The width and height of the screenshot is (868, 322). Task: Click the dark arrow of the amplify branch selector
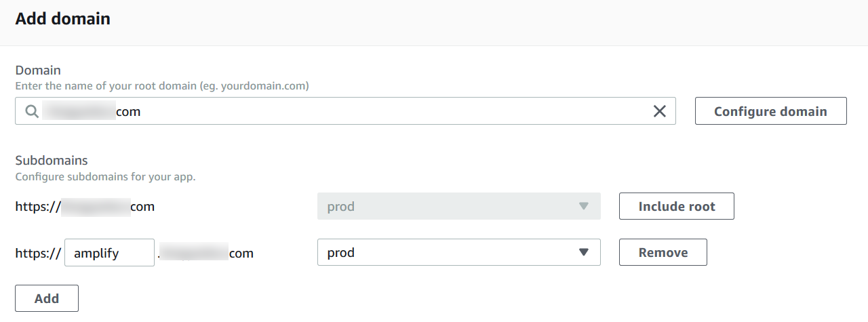tap(583, 252)
